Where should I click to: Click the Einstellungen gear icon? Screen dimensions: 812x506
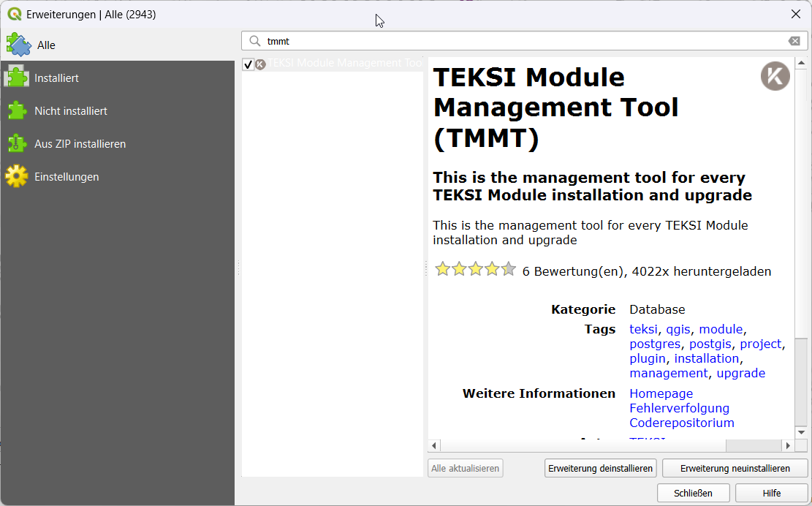pyautogui.click(x=17, y=177)
